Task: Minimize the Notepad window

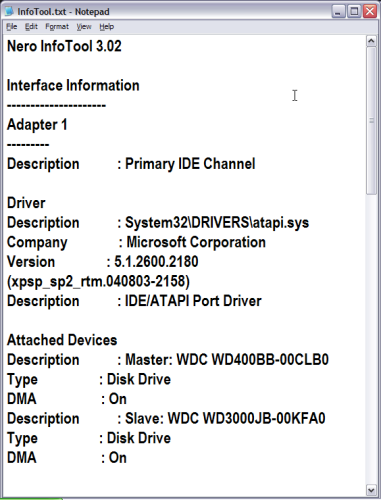Action: pos(338,12)
